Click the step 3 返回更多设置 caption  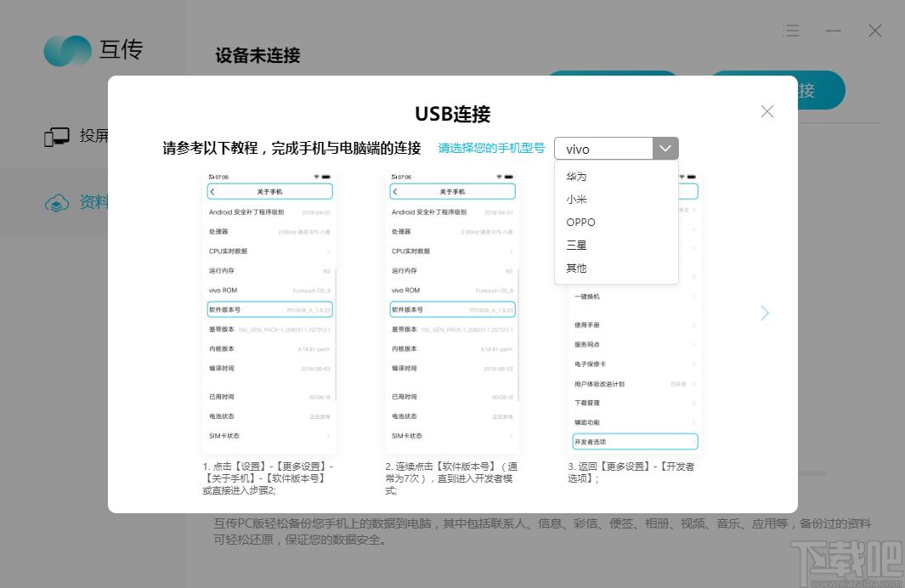click(x=631, y=472)
